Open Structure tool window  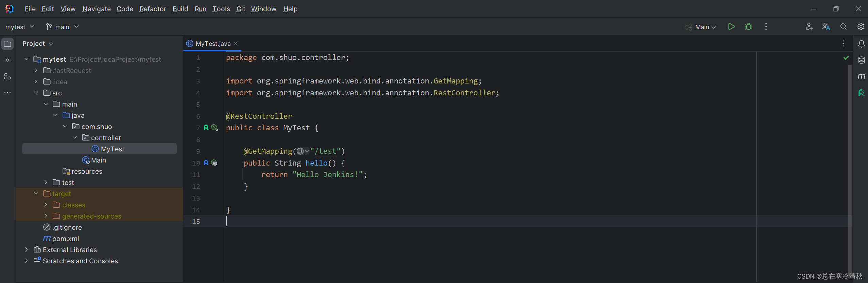[x=7, y=76]
